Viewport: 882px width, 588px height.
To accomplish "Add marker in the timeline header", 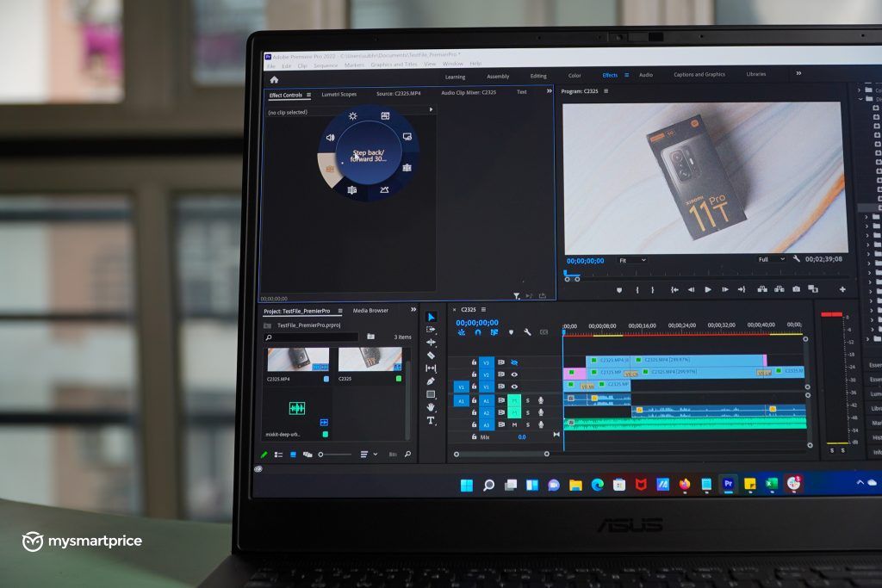I will [x=511, y=332].
